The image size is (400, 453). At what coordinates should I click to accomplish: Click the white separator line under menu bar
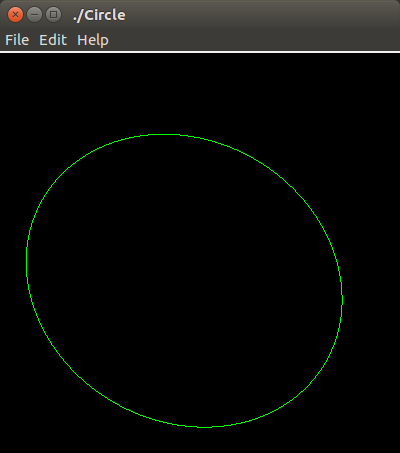coord(200,52)
